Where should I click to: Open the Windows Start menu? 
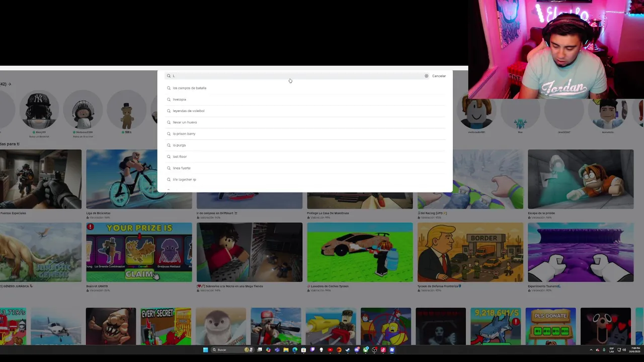click(x=205, y=350)
